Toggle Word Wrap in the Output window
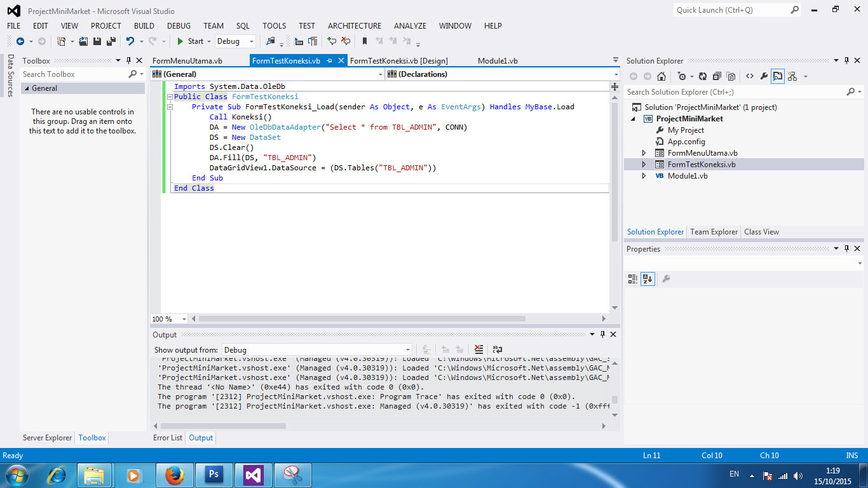This screenshot has height=488, width=868. pyautogui.click(x=497, y=349)
